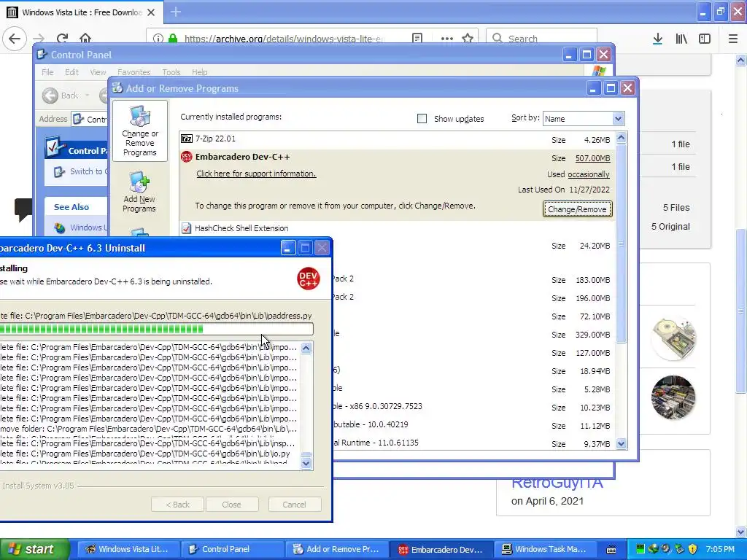This screenshot has width=747, height=560.
Task: Click Firefox Search input field
Action: [x=541, y=39]
